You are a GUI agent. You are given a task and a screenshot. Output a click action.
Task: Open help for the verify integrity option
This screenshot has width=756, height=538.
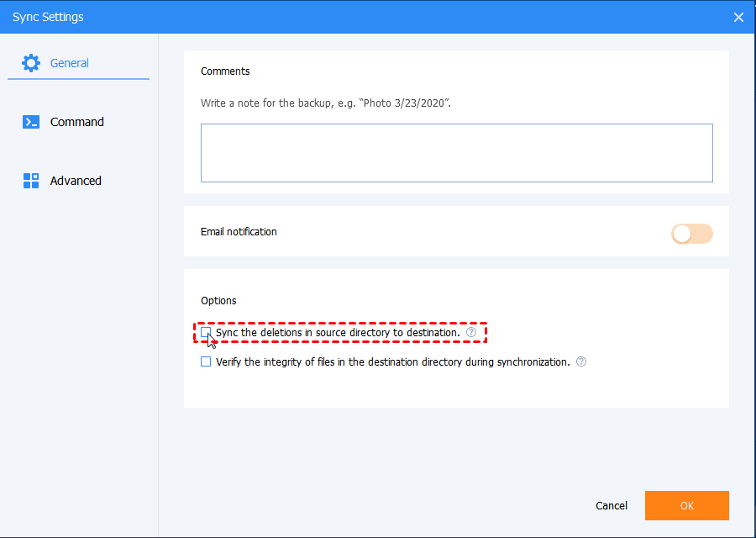pyautogui.click(x=580, y=361)
